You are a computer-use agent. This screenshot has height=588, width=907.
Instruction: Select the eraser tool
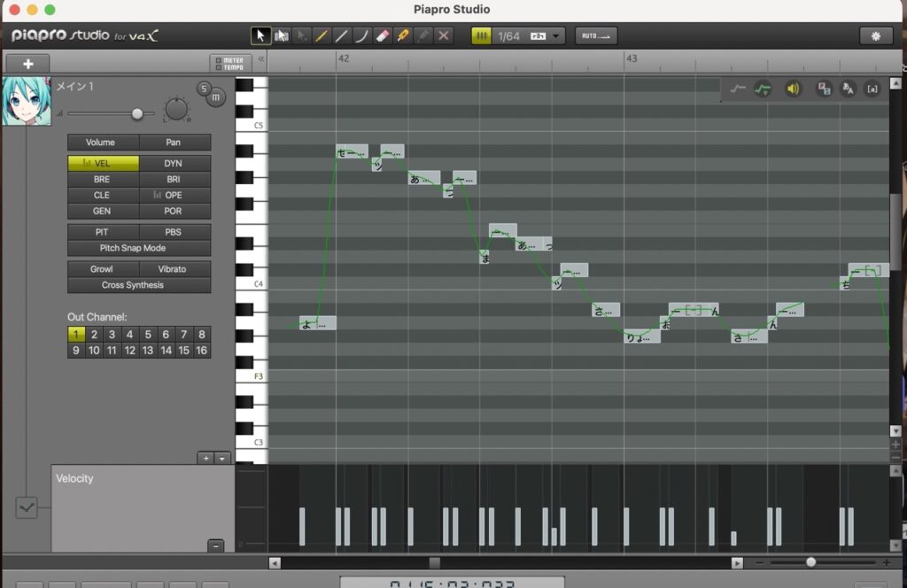coord(383,36)
